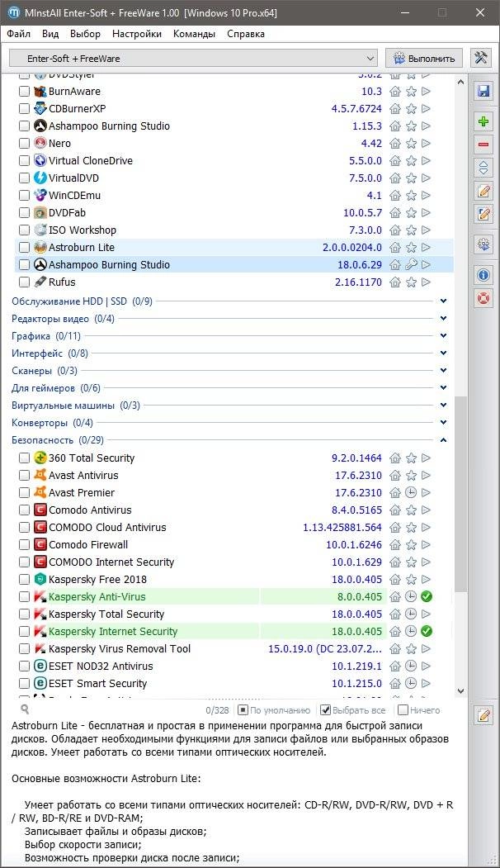Click clock icon in ESET NOD32 Antivirus row
Screen dimensions: 500x868
coord(411,666)
